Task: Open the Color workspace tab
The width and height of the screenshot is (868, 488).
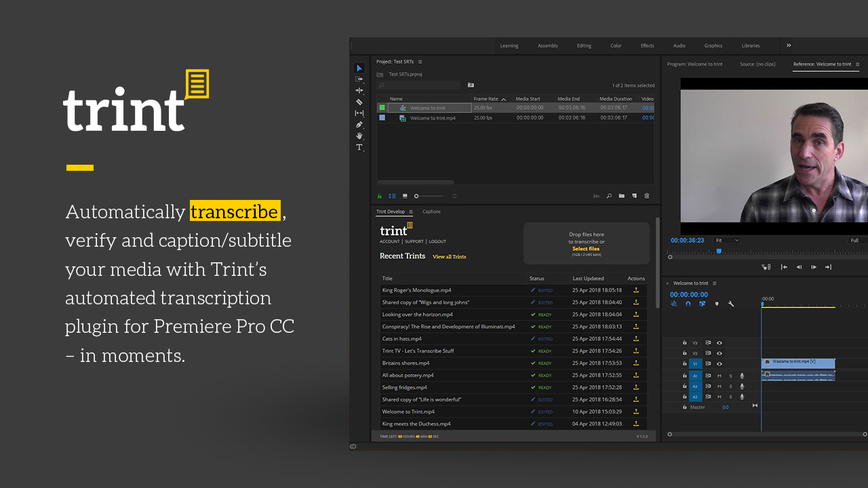Action: tap(616, 46)
